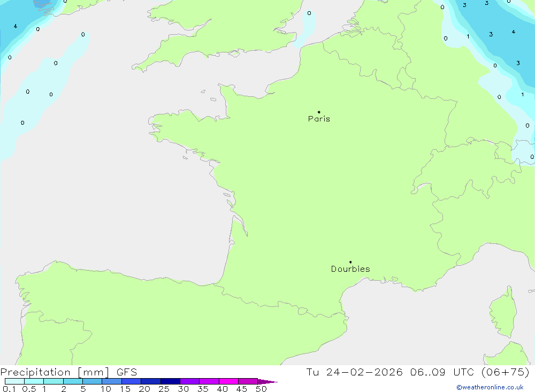This screenshot has width=535, height=392.
Task: Pick the 0.1–0.5 mm legend swatch
Action: [x=14, y=381]
